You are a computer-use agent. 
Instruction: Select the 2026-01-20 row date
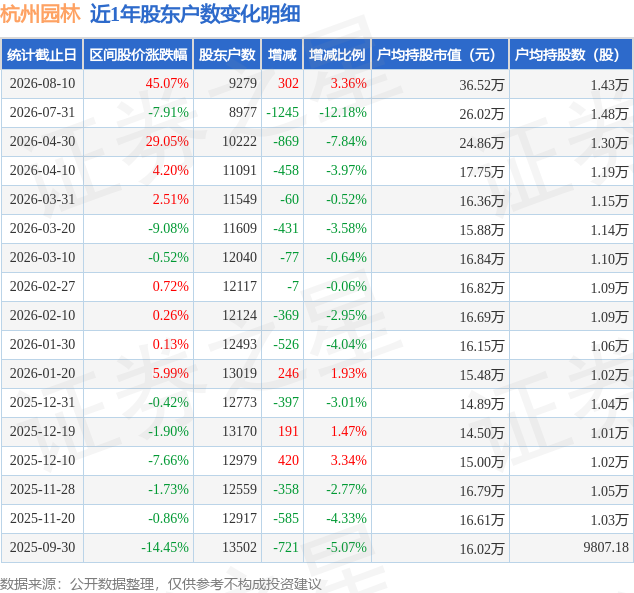[x=42, y=374]
